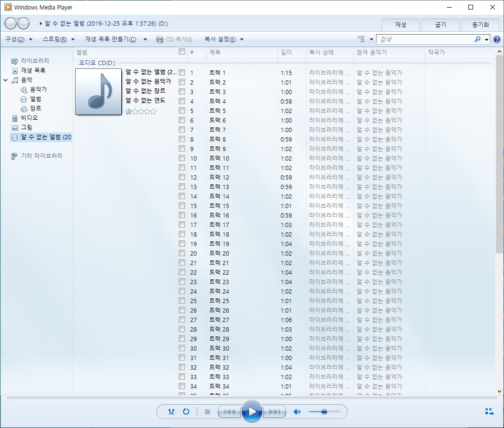The image size is (504, 428).
Task: Click the disabled CD 복사 rip button
Action: (174, 39)
